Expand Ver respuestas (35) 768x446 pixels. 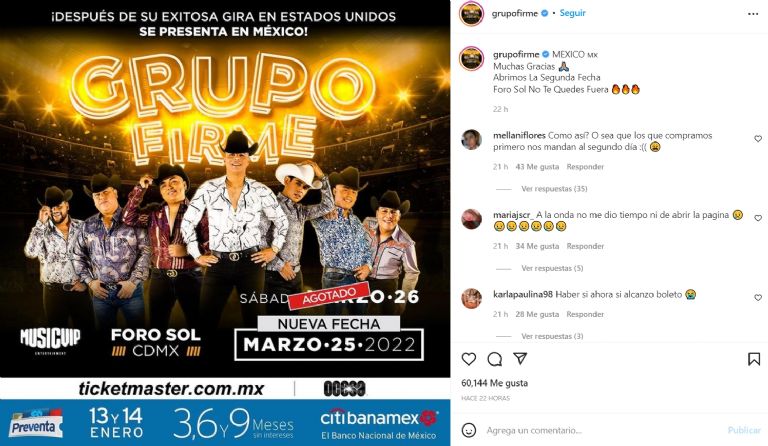(x=554, y=188)
